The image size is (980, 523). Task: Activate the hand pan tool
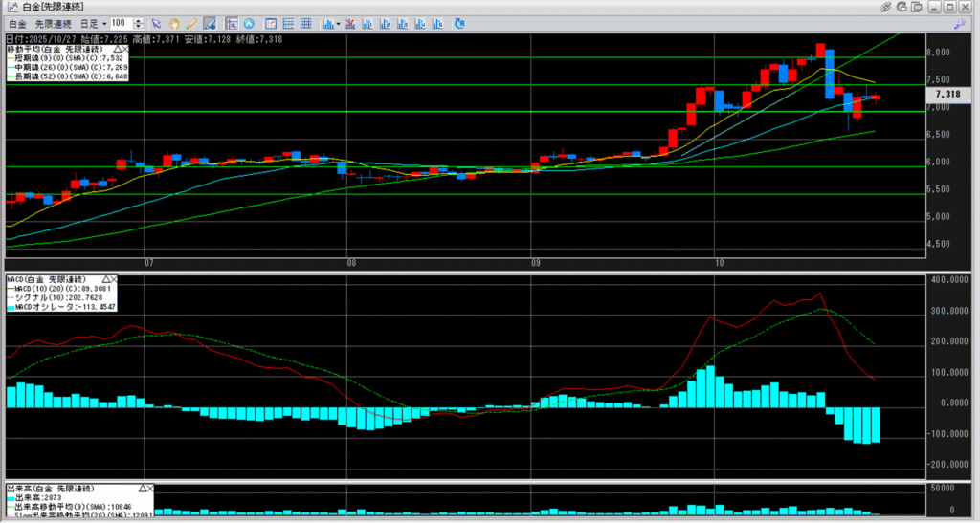[174, 22]
